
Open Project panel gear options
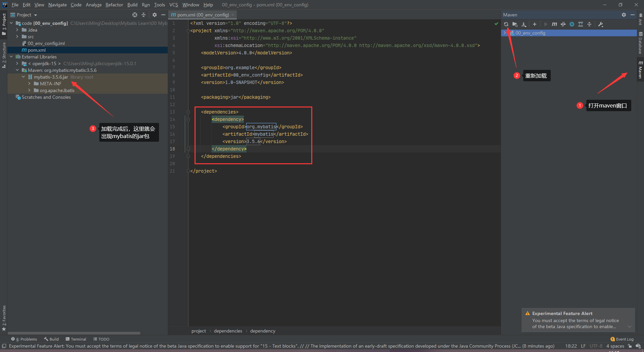(155, 15)
